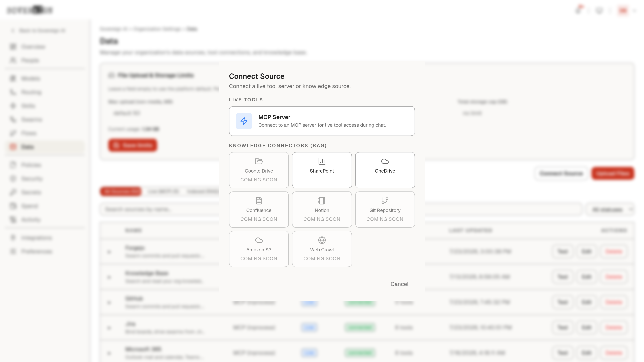The image size is (644, 362).
Task: Click the "KNOWLEDGE CONNECTORS (RAG)" section label
Action: coord(278,146)
